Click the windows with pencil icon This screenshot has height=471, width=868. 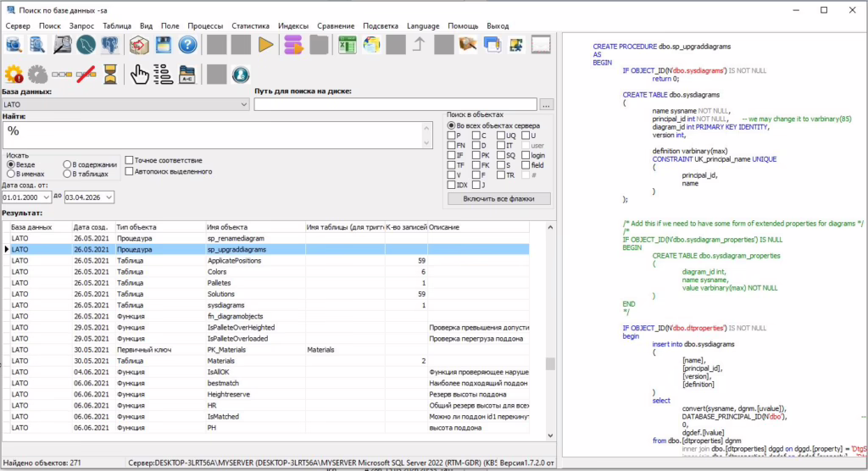[x=492, y=45]
